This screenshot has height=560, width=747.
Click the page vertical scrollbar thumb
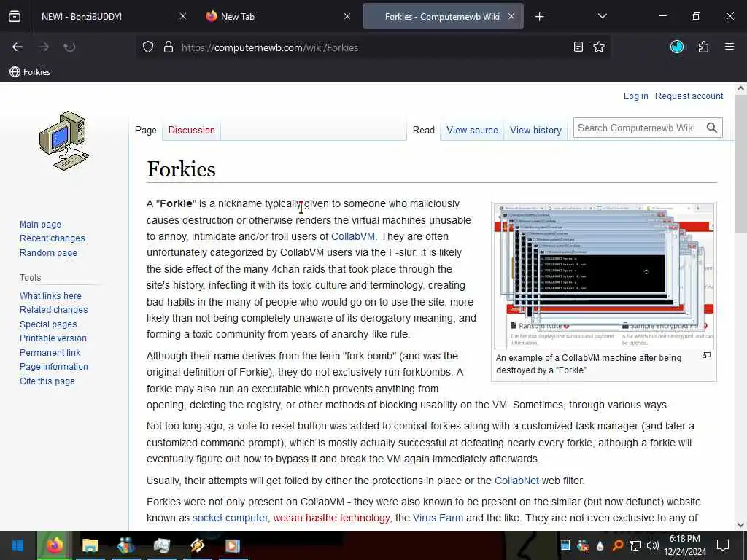pyautogui.click(x=741, y=164)
